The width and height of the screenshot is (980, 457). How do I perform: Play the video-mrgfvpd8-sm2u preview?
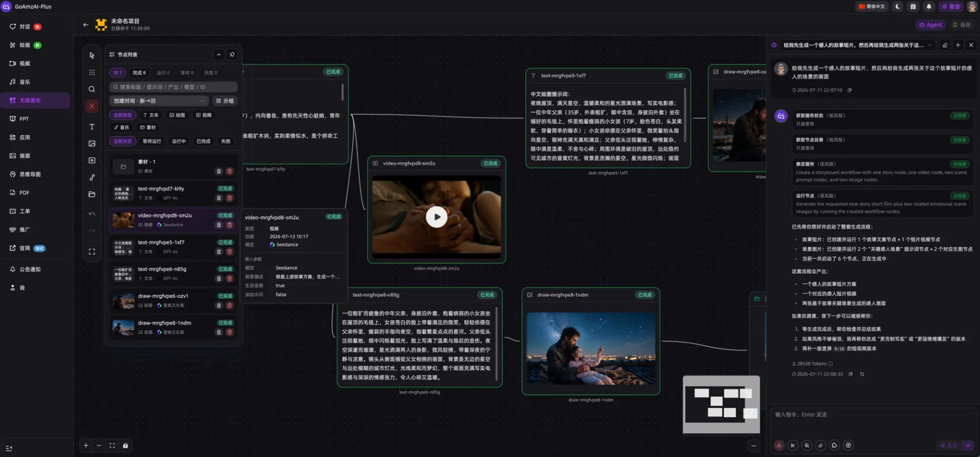(x=436, y=217)
